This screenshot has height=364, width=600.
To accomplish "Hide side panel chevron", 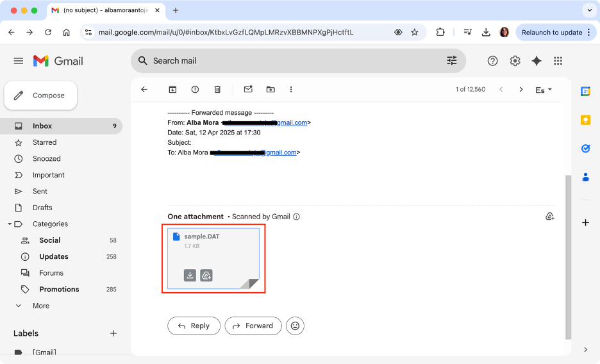I will click(585, 349).
